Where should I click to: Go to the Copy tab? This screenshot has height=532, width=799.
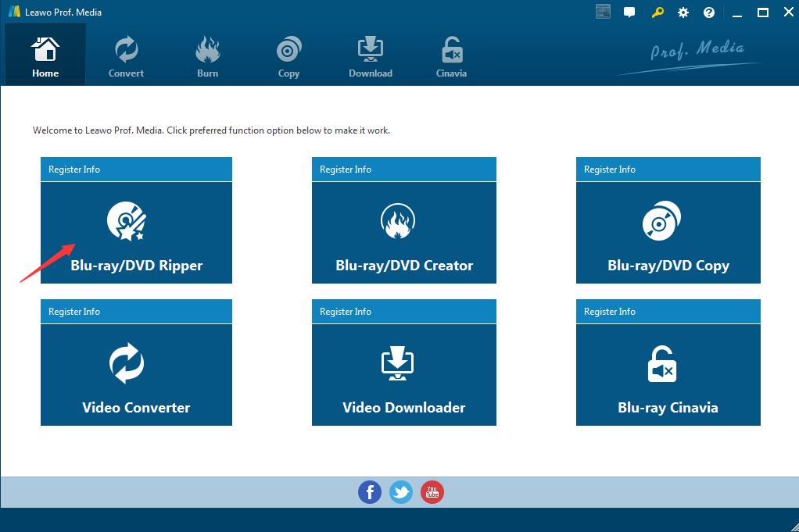click(288, 56)
